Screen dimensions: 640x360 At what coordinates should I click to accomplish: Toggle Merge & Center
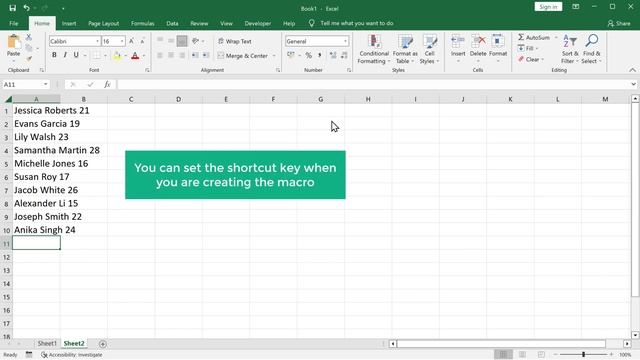[x=243, y=56]
